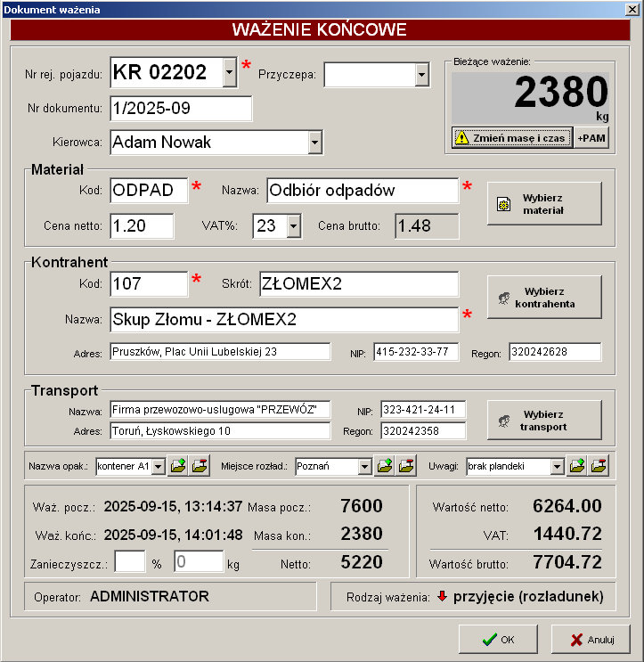Image resolution: width=644 pixels, height=662 pixels.
Task: Expand the Miejsce rozład. dropdown arrow
Action: [364, 467]
